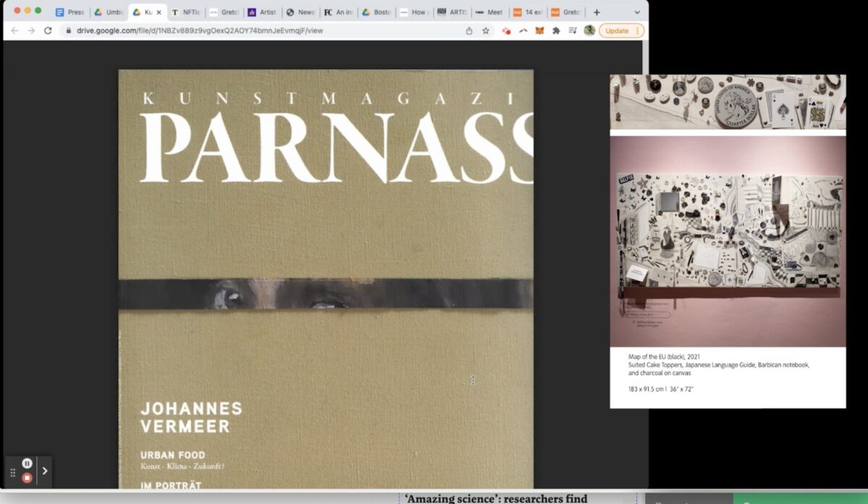Click the share page icon in the address bar
The width and height of the screenshot is (868, 504).
469,30
